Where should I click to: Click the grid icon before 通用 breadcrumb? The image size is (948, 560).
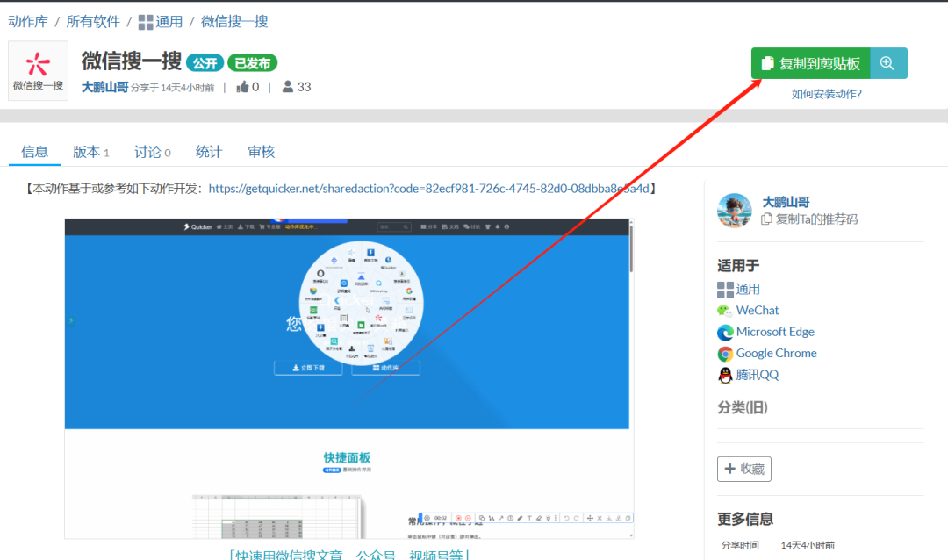[x=146, y=22]
